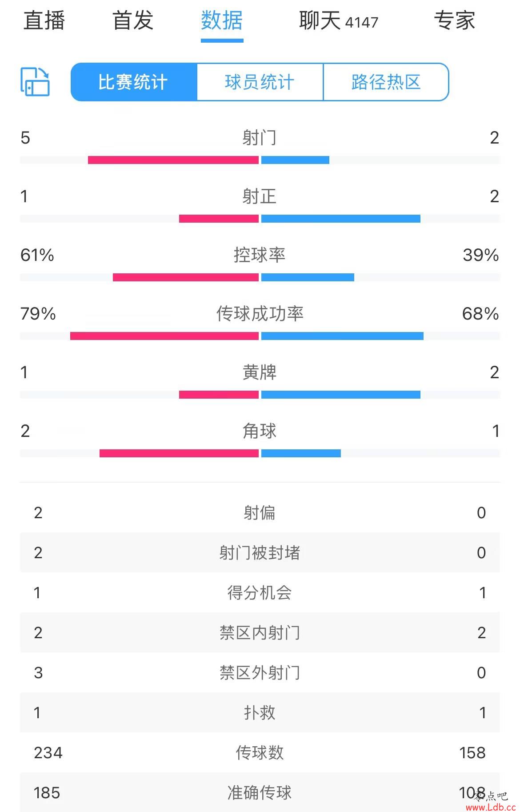This screenshot has height=812, width=520.
Task: Switch to 球员统计 segment
Action: [260, 82]
